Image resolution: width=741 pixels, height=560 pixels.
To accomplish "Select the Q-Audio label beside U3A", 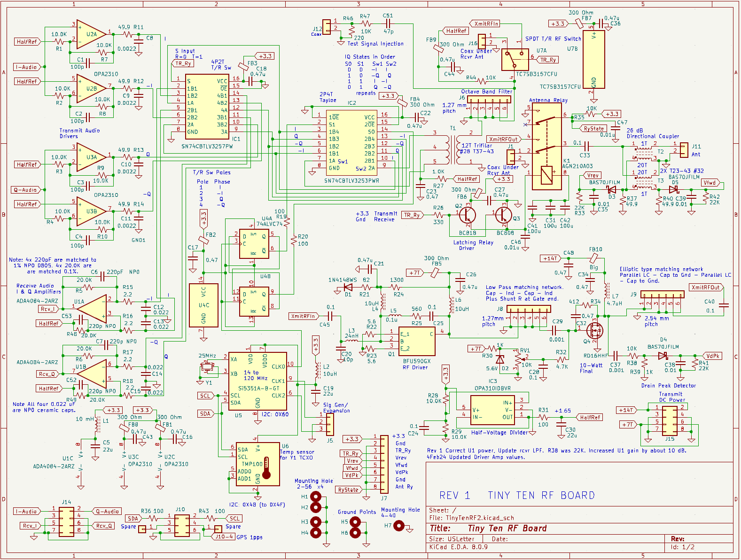I will point(24,190).
